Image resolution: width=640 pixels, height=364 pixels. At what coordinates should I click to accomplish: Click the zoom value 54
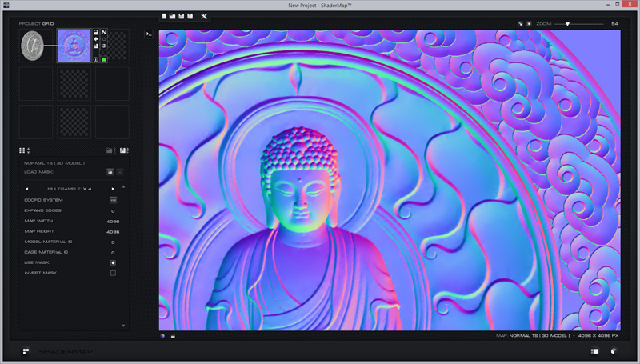coord(614,24)
